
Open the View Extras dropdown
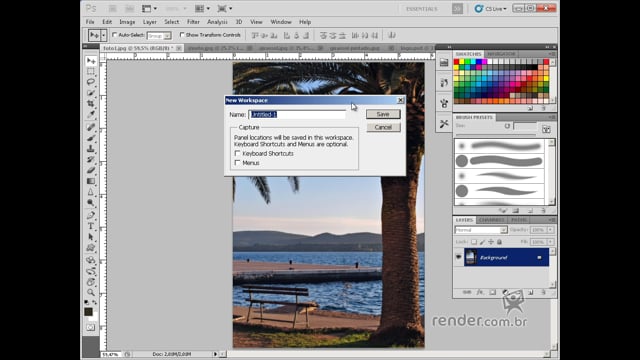[149, 8]
